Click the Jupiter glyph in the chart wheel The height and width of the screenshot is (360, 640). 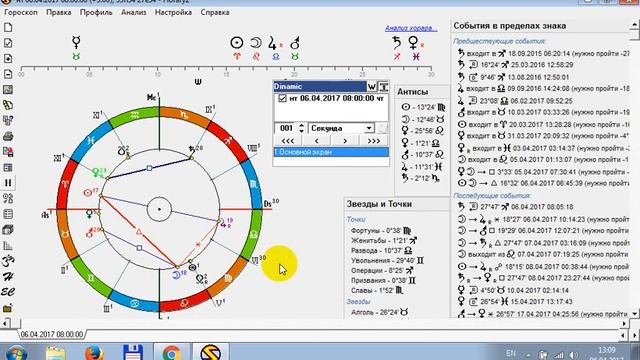click(224, 224)
